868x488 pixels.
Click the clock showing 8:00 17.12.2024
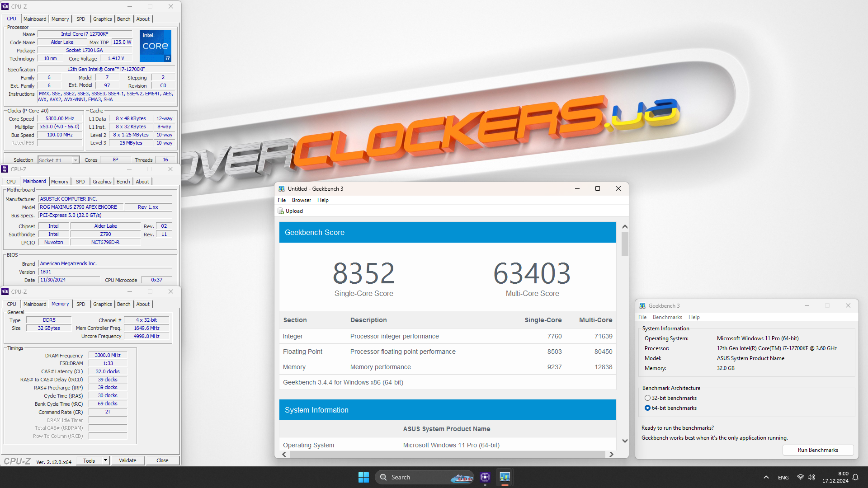[x=835, y=477]
